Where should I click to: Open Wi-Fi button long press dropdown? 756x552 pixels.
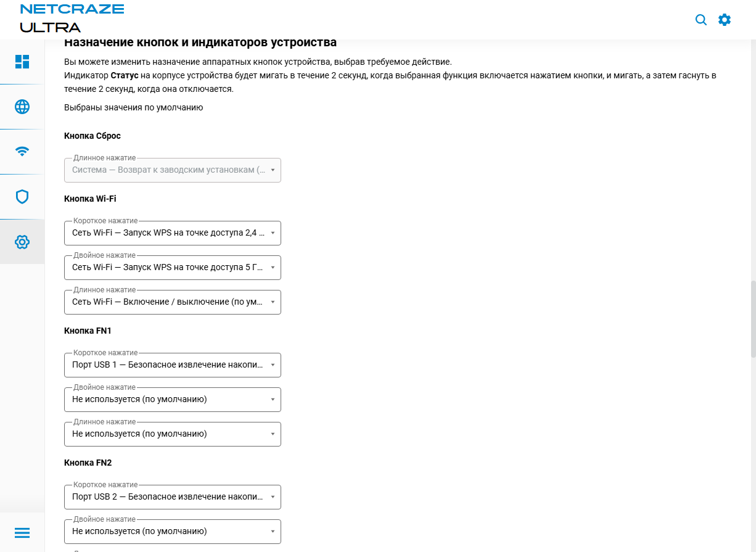(x=173, y=302)
